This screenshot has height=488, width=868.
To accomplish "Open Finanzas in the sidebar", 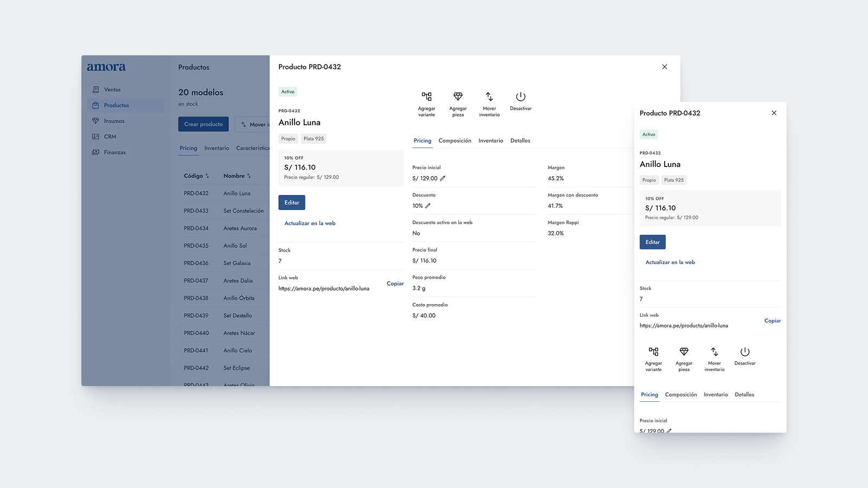I will click(125, 152).
